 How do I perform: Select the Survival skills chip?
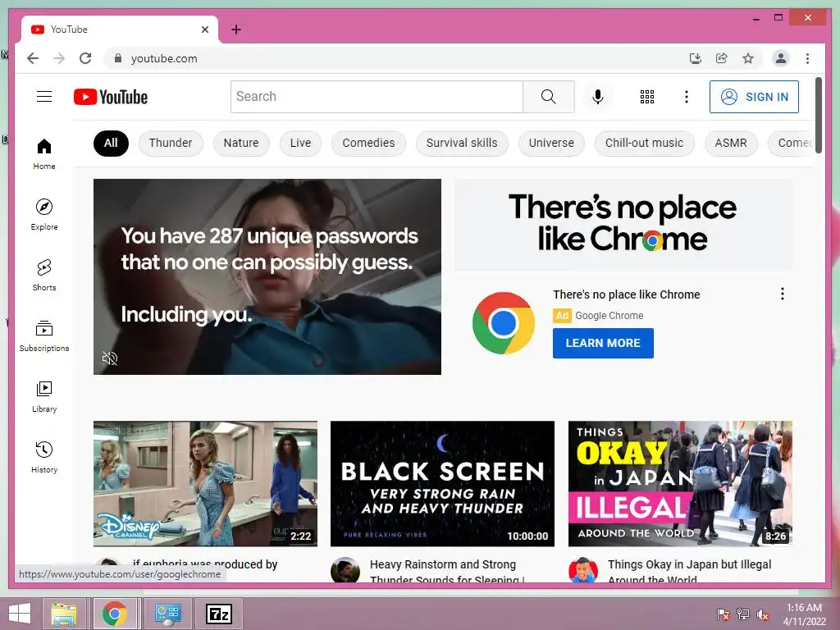click(x=462, y=143)
